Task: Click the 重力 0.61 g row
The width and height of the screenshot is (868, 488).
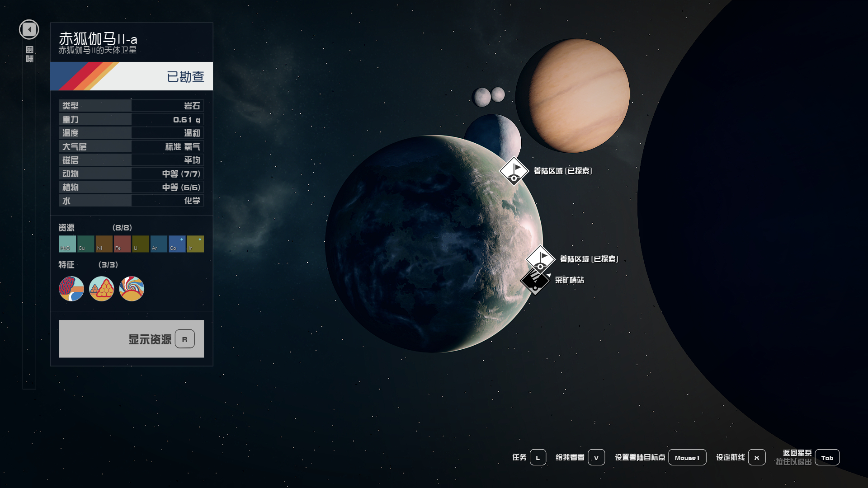Action: coord(132,119)
